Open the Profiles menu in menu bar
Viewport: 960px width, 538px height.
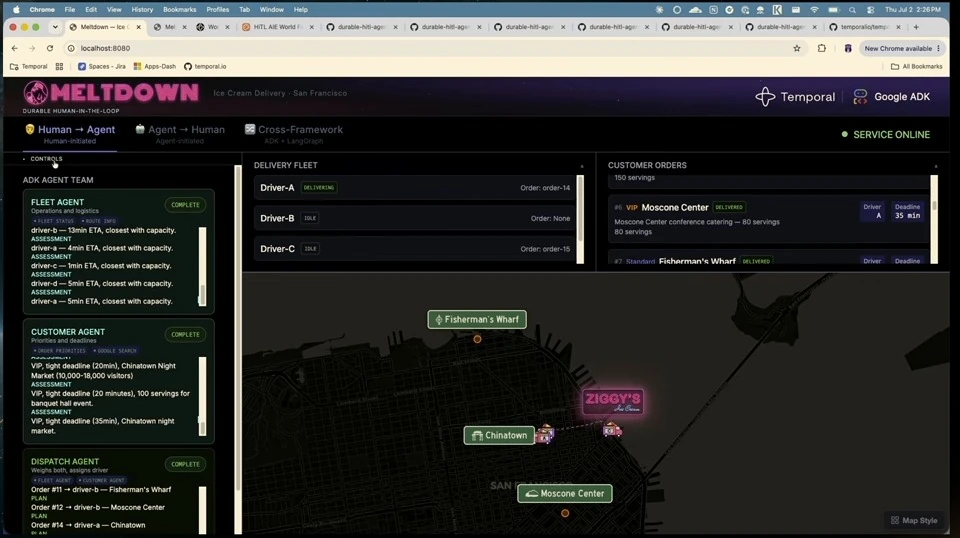(x=217, y=10)
